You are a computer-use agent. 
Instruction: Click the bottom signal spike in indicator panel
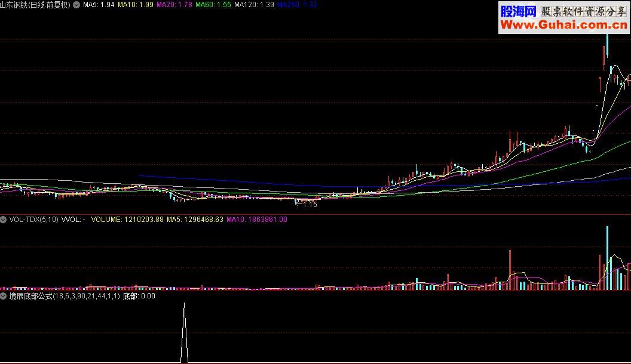(184, 332)
